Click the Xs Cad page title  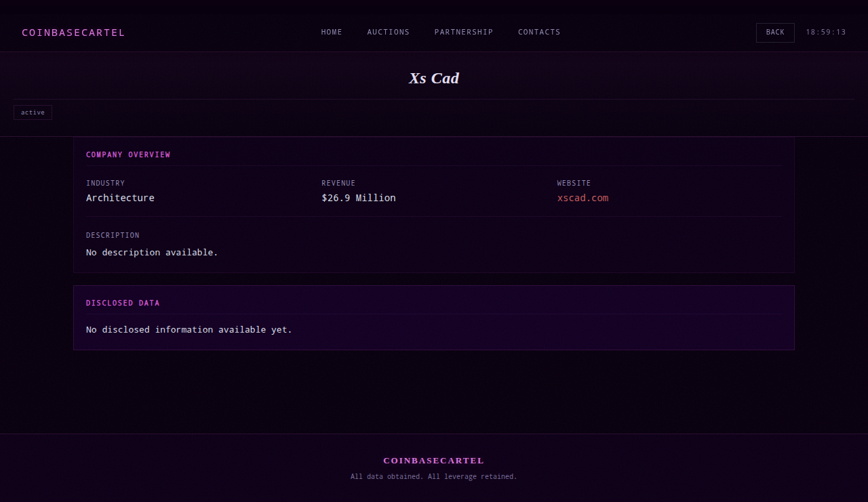point(434,78)
